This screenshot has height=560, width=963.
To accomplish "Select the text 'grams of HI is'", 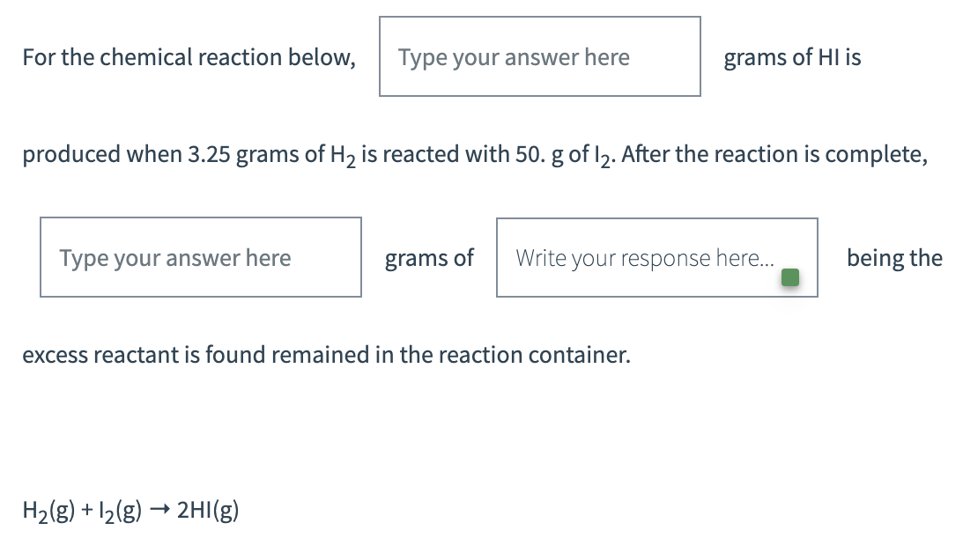I will 792,56.
